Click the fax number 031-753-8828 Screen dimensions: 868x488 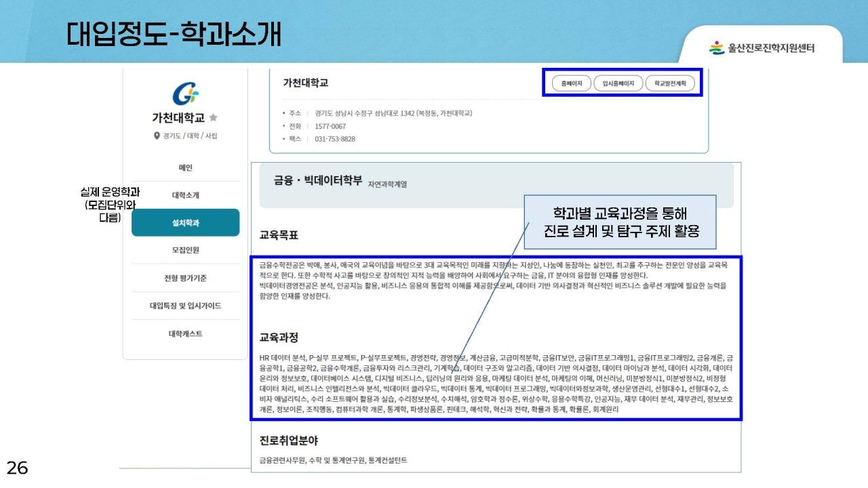pyautogui.click(x=335, y=139)
